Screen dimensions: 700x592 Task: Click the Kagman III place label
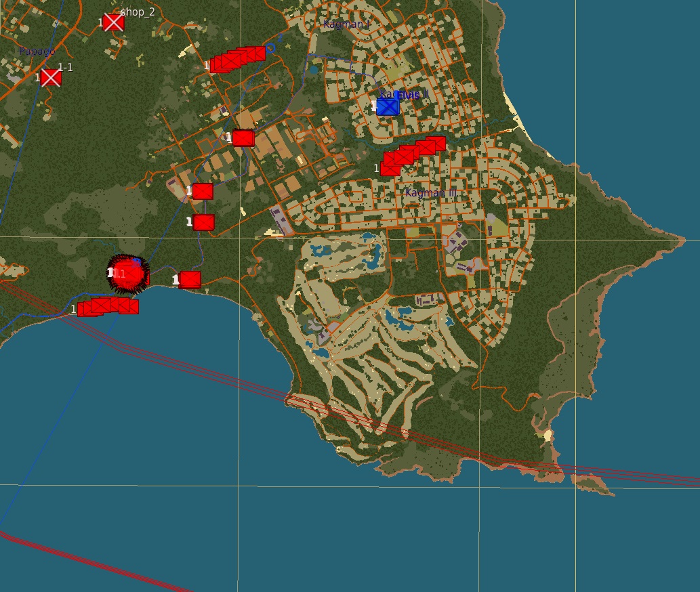431,193
